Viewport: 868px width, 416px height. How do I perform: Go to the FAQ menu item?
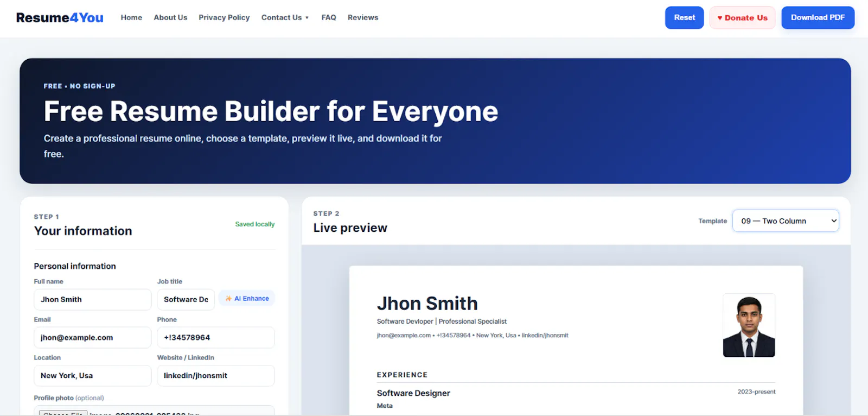329,17
